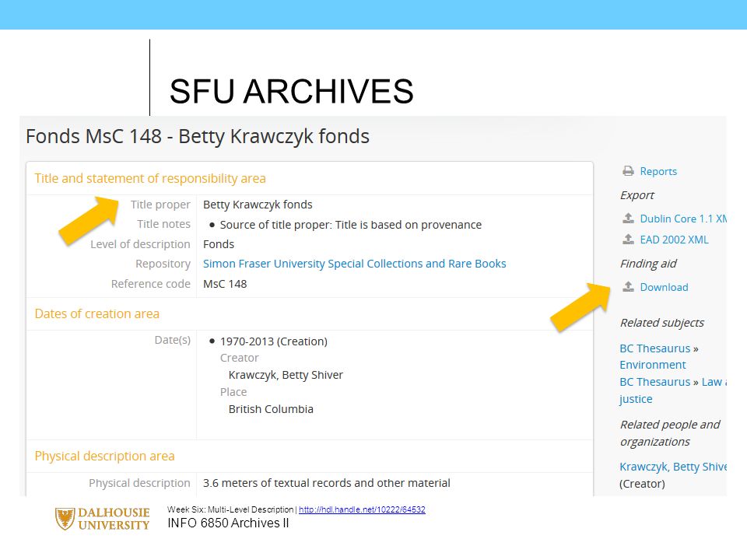Select the 'Betty Krawczyk fonds' title proper value
The height and width of the screenshot is (560, 747).
pyautogui.click(x=258, y=205)
